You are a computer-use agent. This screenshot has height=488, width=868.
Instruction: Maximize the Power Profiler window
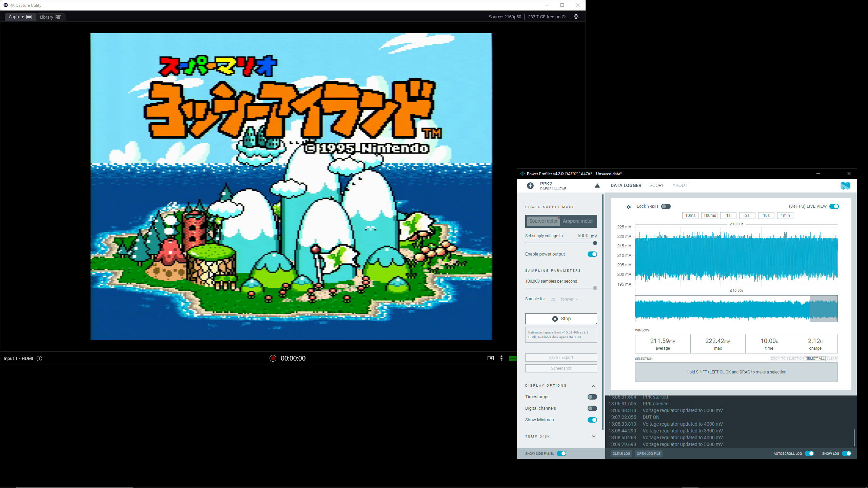(x=833, y=174)
